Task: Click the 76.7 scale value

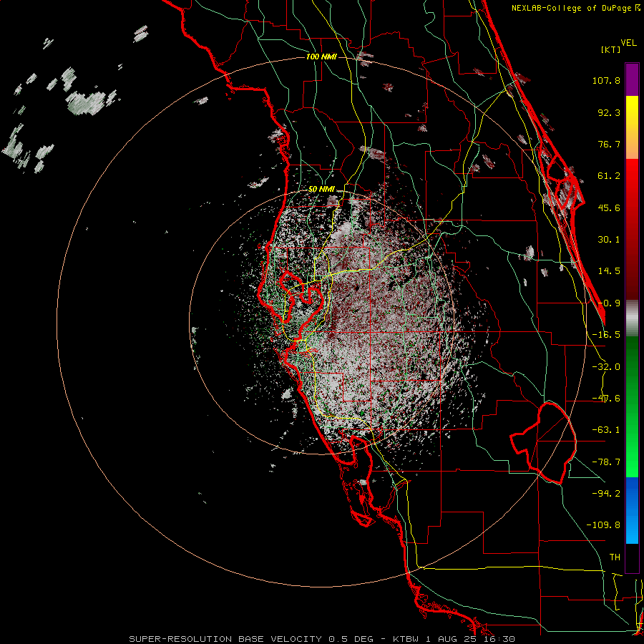Action: tap(609, 144)
